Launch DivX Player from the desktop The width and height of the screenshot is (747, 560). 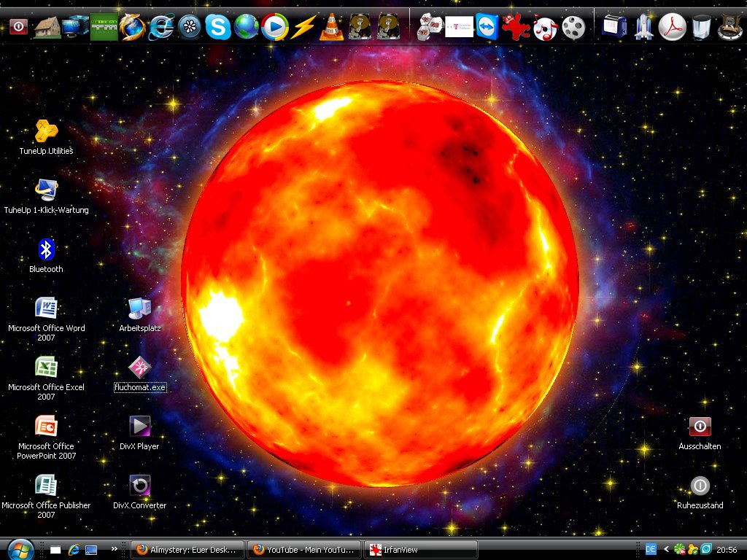(139, 427)
